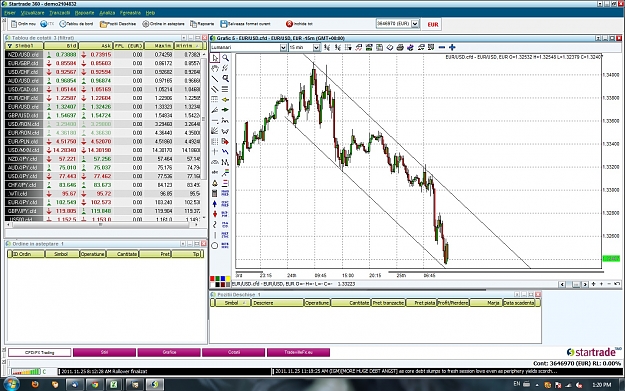Viewport: 625px width, 391px height.
Task: Open the account selector dropdown 3646970 (EUR)
Action: pos(415,24)
